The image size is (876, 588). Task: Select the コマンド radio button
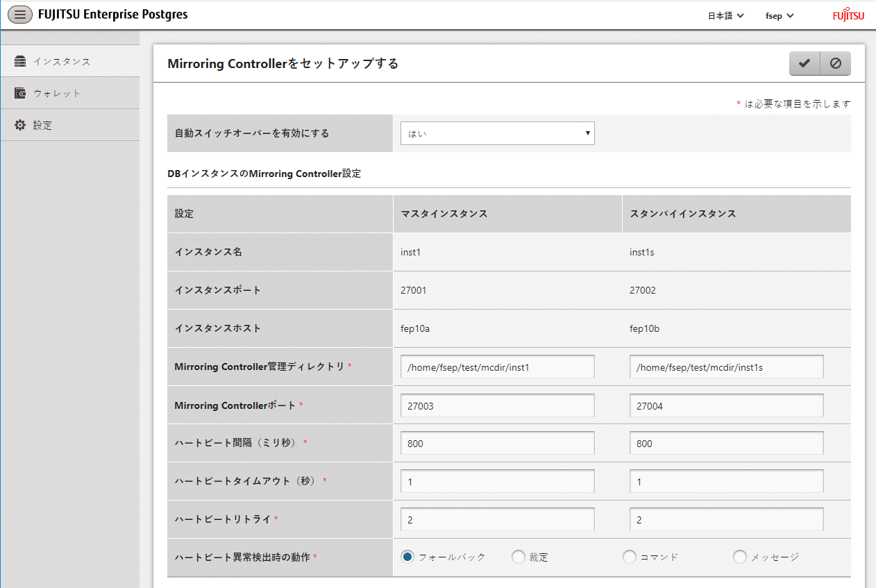point(629,557)
